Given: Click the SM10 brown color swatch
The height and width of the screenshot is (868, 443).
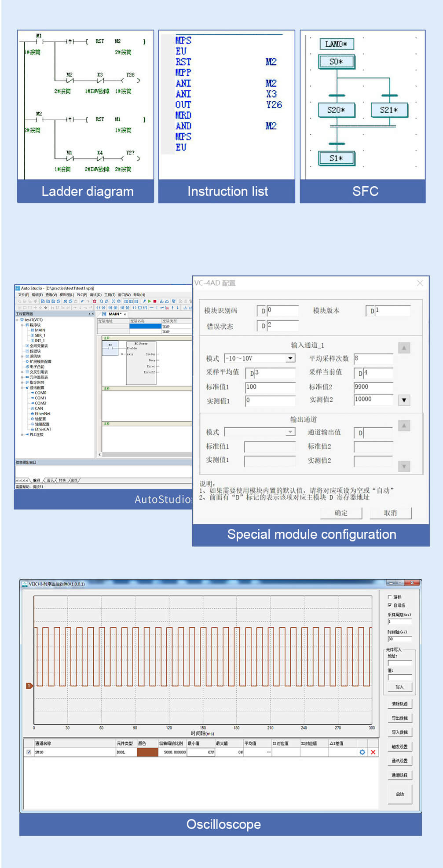Looking at the screenshot, I should click(x=147, y=752).
